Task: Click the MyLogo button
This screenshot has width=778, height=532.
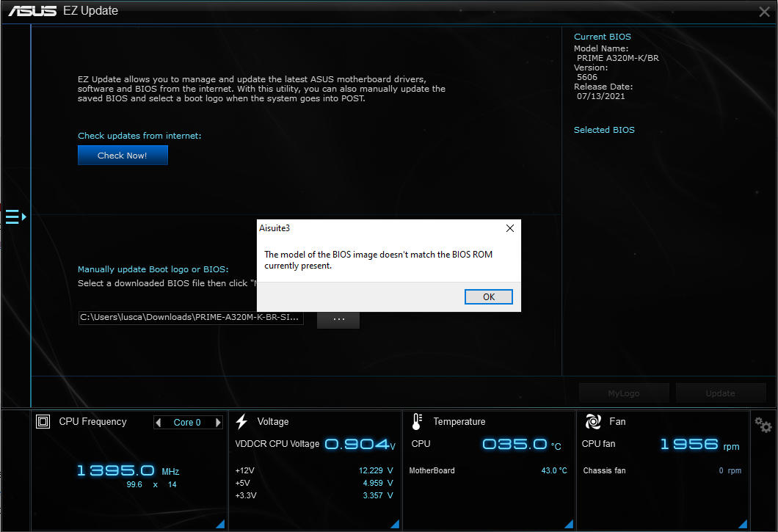Action: [x=624, y=393]
